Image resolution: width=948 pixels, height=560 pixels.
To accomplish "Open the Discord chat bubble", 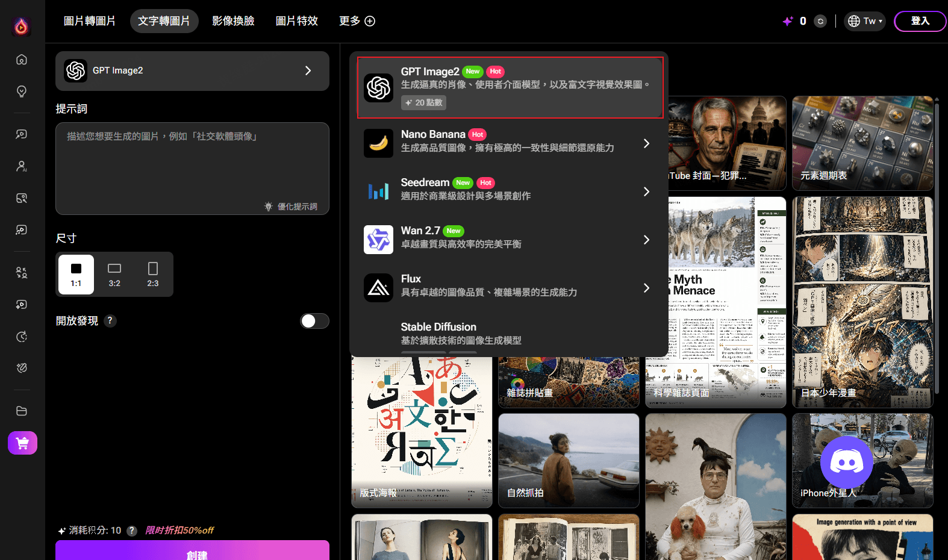I will pos(847,462).
